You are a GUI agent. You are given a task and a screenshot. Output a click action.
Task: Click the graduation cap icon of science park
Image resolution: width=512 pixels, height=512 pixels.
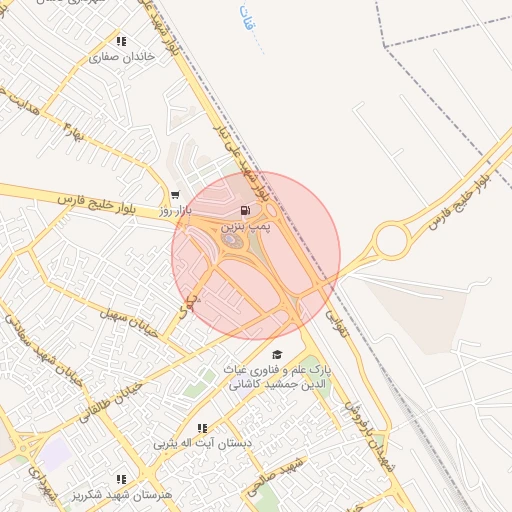pos(277,355)
